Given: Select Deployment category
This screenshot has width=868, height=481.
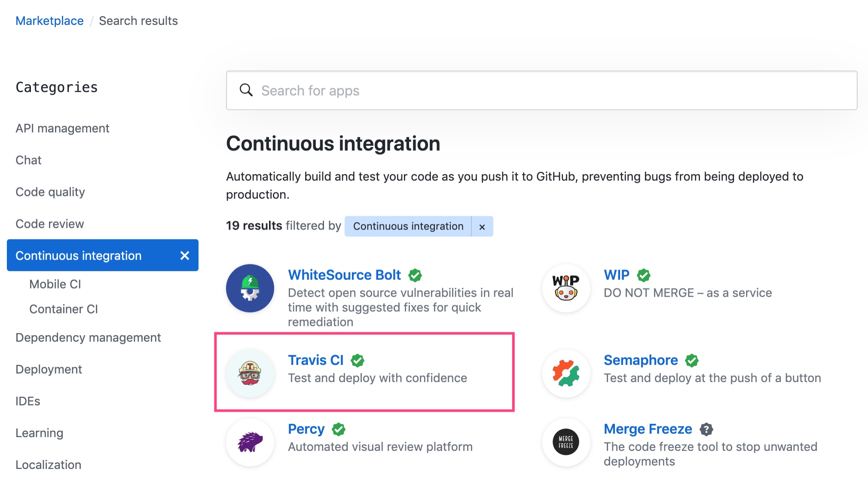Looking at the screenshot, I should pos(49,369).
